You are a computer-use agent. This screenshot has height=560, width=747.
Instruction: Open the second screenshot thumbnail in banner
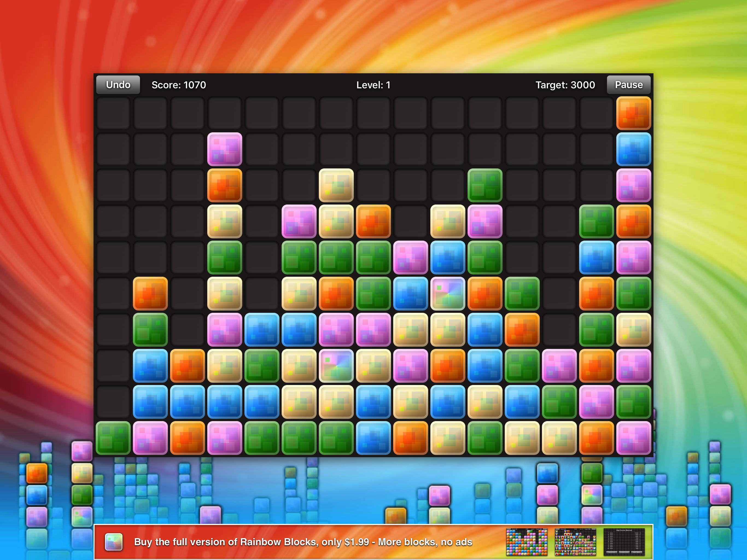pos(575,542)
